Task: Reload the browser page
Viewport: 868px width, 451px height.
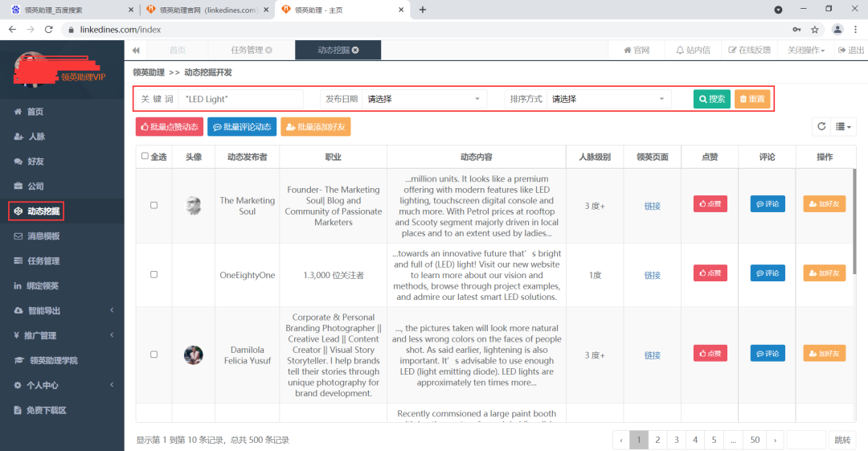Action: [49, 30]
